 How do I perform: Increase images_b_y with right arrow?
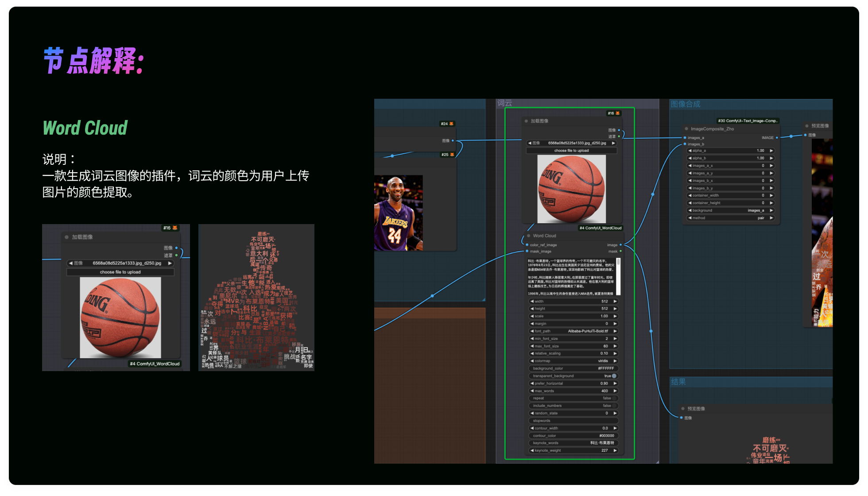(x=771, y=188)
